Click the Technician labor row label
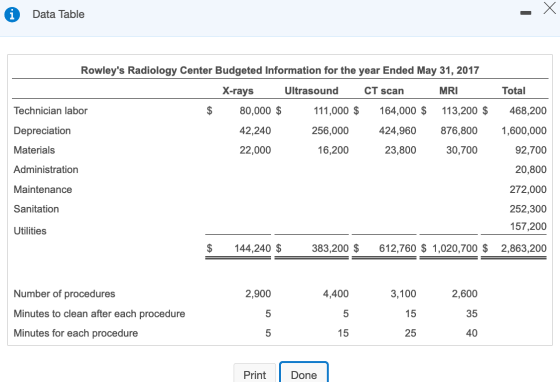The width and height of the screenshot is (560, 382). [50, 111]
